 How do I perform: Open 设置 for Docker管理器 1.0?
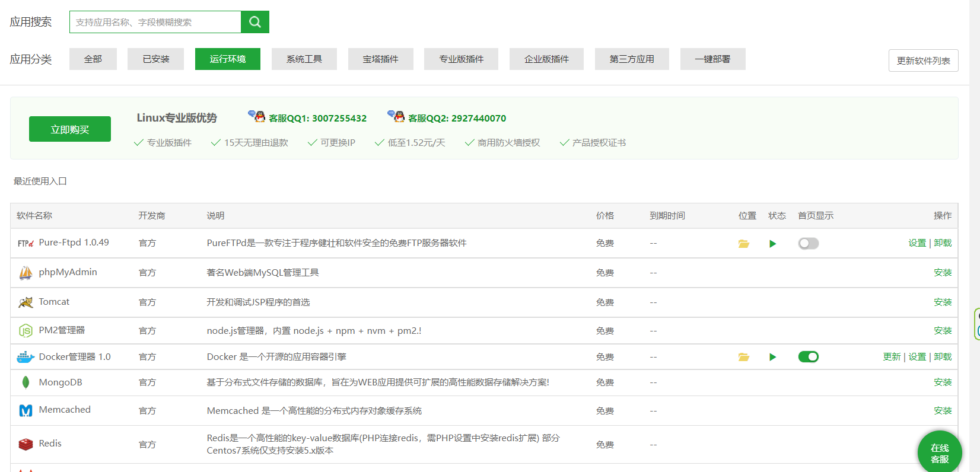(x=917, y=356)
